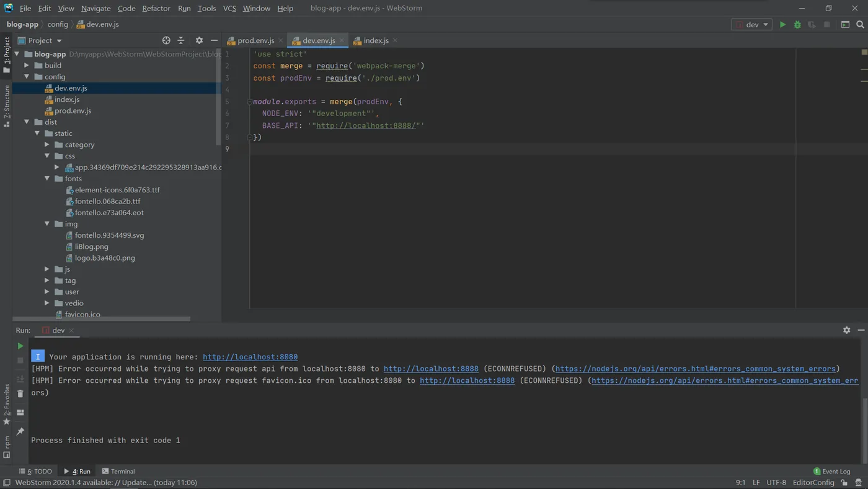Hide the Project tool window
This screenshot has height=489, width=868.
click(214, 40)
